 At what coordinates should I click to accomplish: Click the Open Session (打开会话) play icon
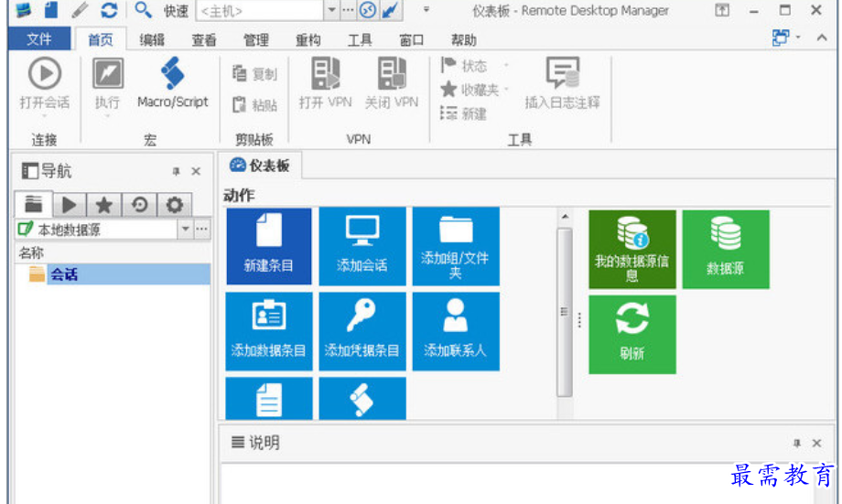point(45,73)
